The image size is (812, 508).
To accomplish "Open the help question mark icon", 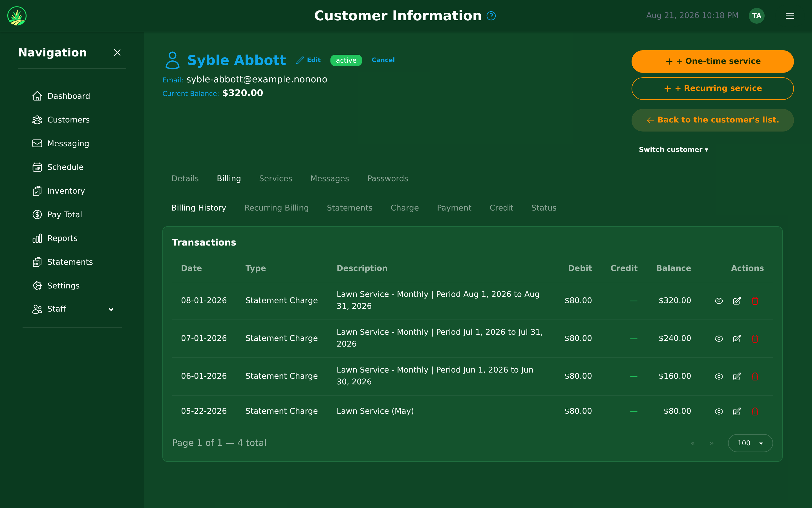I will [491, 16].
